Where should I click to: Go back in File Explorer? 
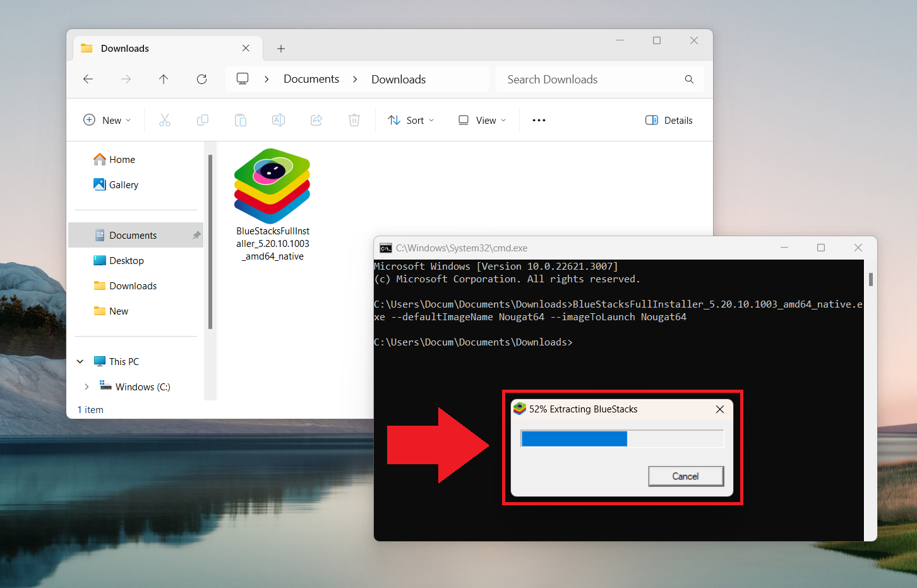88,79
